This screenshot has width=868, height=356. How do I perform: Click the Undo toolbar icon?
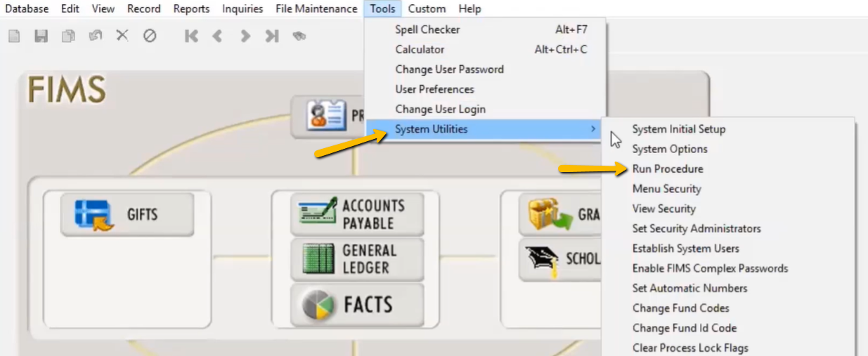coord(96,35)
